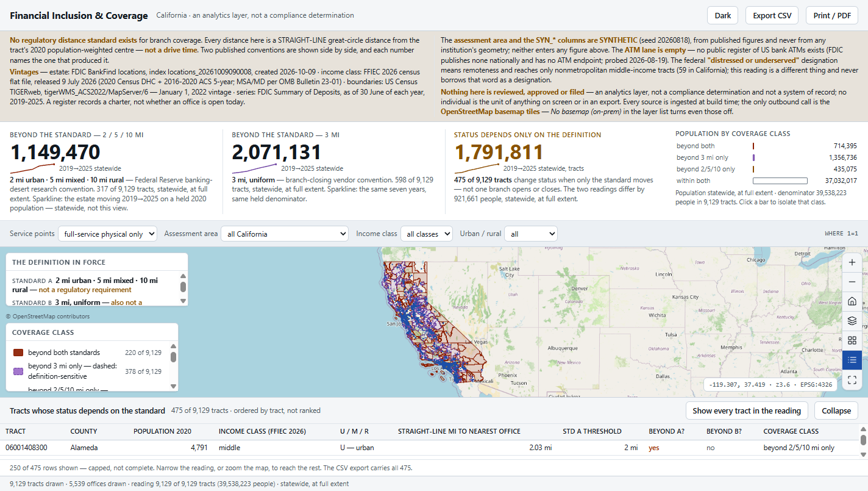Click Export CSV button
Image resolution: width=868 pixels, height=491 pixels.
772,16
